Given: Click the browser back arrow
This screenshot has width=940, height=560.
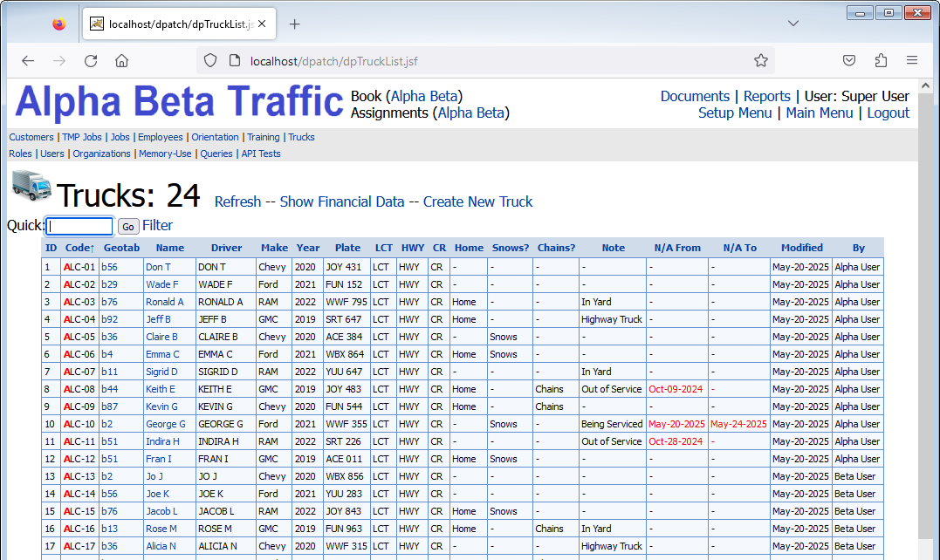Looking at the screenshot, I should click(x=28, y=60).
